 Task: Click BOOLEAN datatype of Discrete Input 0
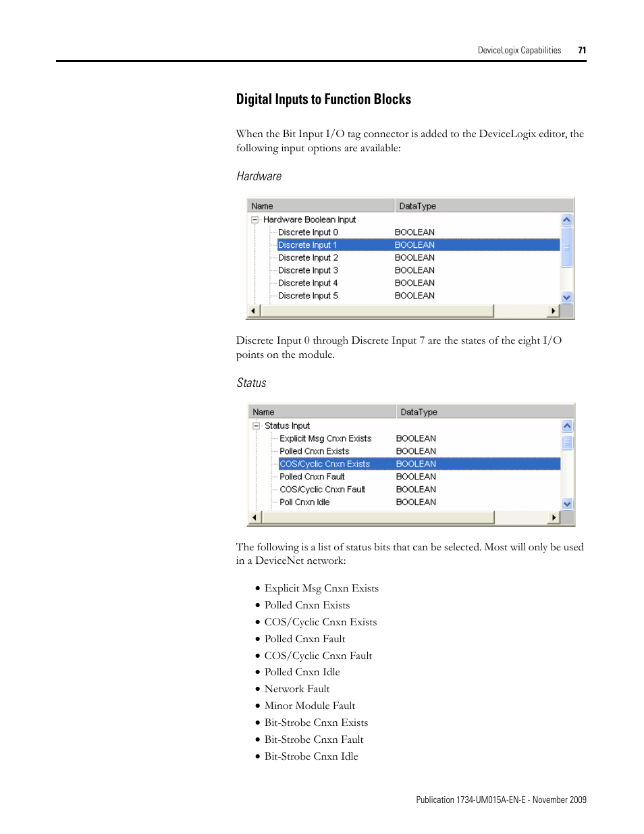414,232
